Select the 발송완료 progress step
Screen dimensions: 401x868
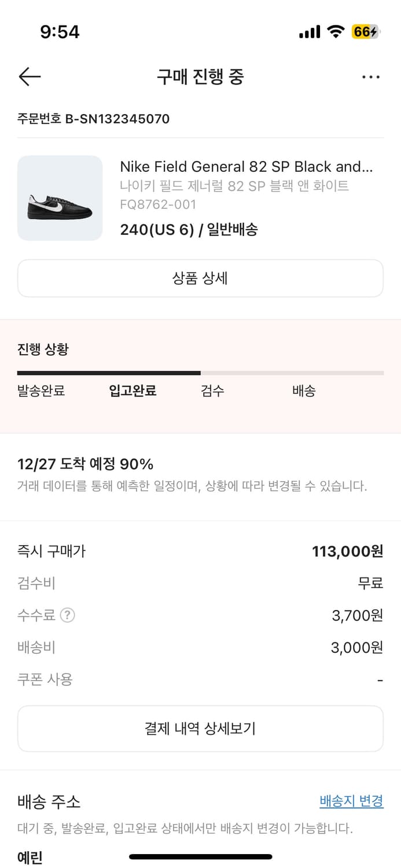[41, 391]
